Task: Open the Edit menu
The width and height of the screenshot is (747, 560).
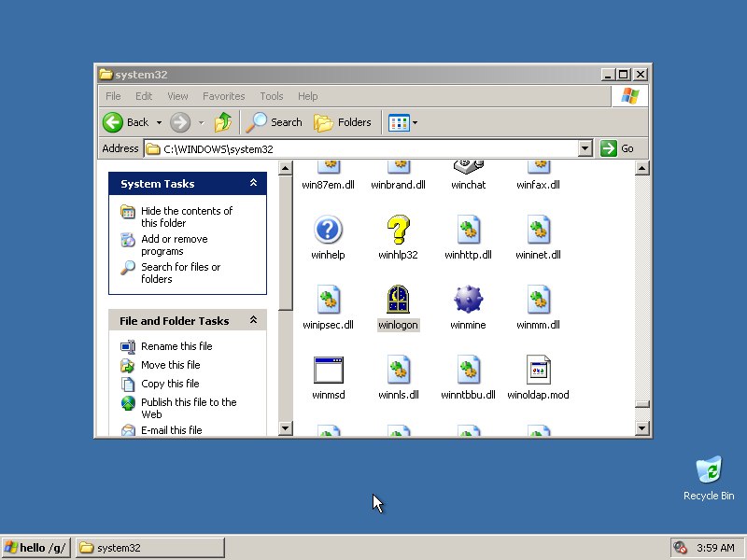Action: point(144,96)
